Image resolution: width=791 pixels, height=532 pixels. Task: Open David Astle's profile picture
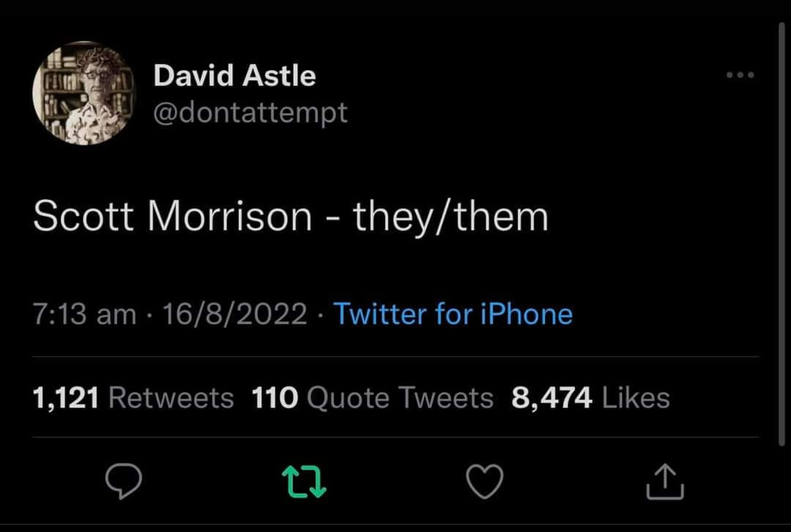84,94
